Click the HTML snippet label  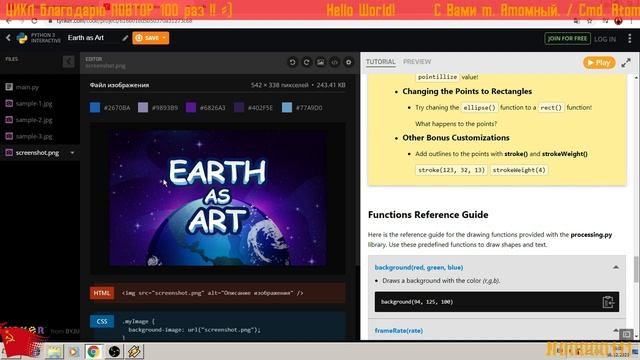click(x=102, y=293)
